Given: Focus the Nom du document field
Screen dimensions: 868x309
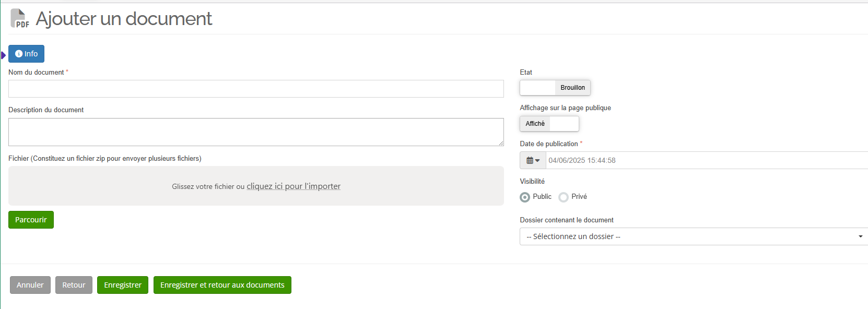Looking at the screenshot, I should pyautogui.click(x=256, y=89).
